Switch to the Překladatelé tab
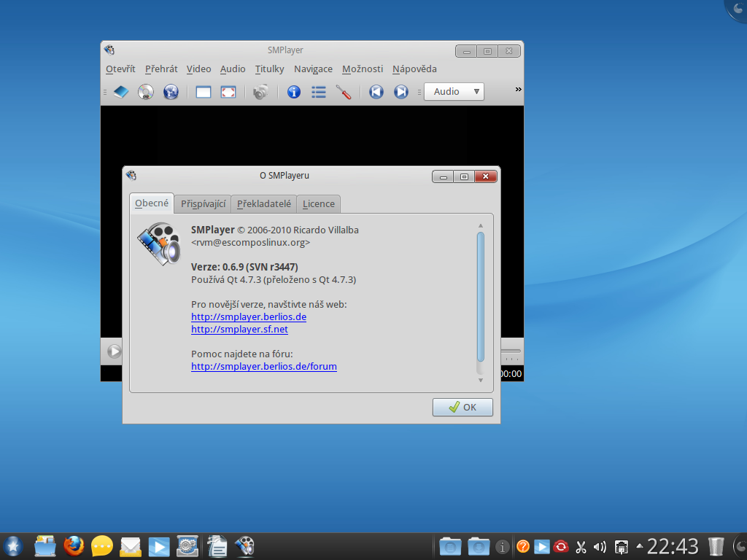Image resolution: width=747 pixels, height=560 pixels. pyautogui.click(x=264, y=204)
